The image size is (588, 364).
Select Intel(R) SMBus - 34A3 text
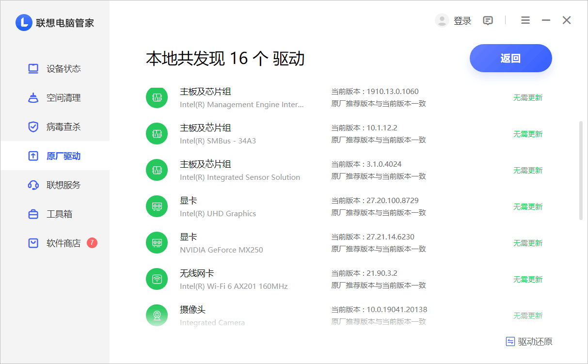[x=218, y=141]
